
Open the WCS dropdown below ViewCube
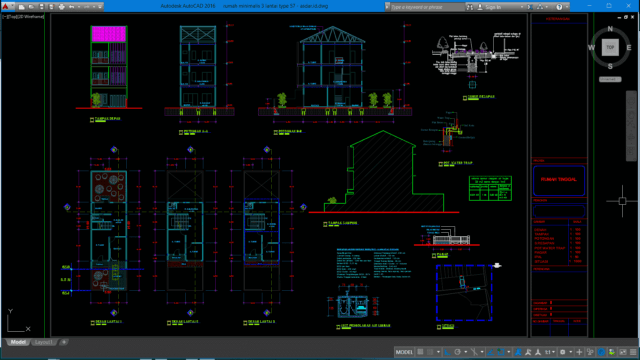point(610,79)
